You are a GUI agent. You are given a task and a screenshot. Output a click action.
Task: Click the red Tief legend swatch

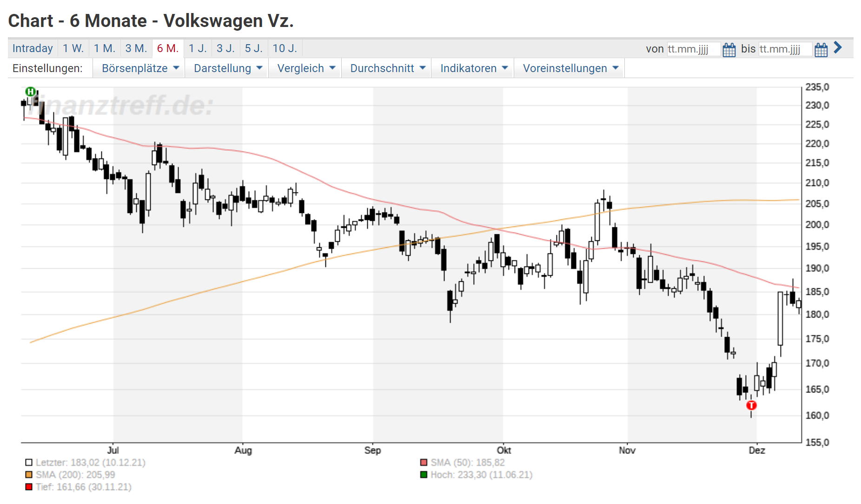(29, 487)
